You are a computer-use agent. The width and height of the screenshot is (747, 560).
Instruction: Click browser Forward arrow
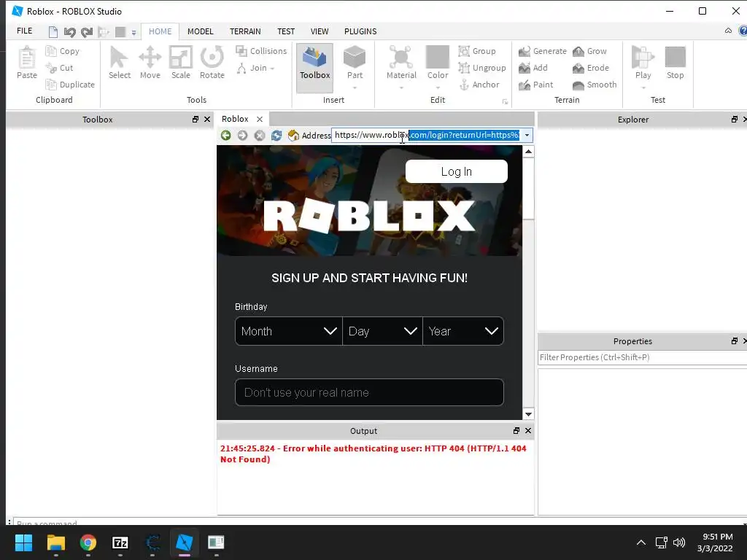[242, 135]
